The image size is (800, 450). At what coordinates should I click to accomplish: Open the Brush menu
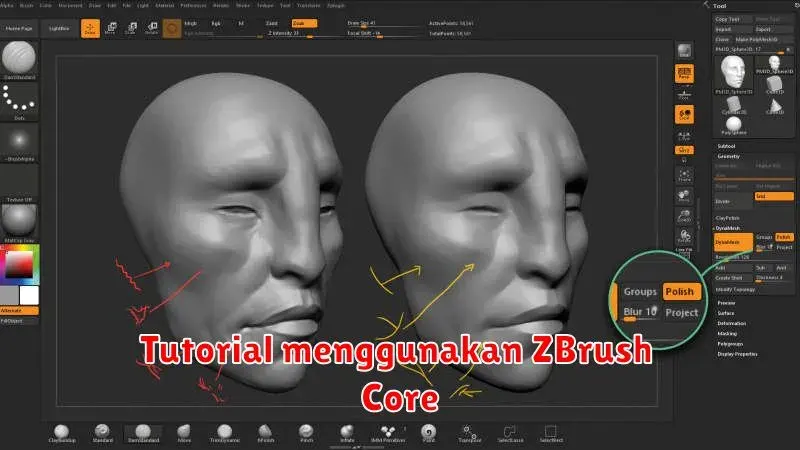27,5
